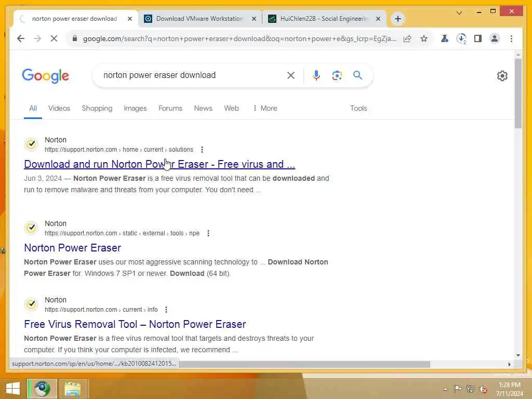Viewport: 532px width, 399px height.
Task: Open Free Virus Removal Tool link
Action: coord(135,324)
